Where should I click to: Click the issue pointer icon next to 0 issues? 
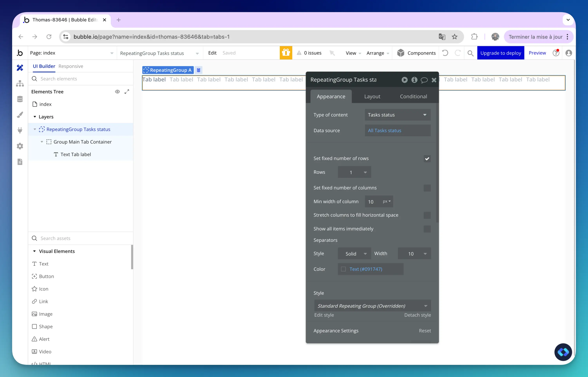click(332, 53)
